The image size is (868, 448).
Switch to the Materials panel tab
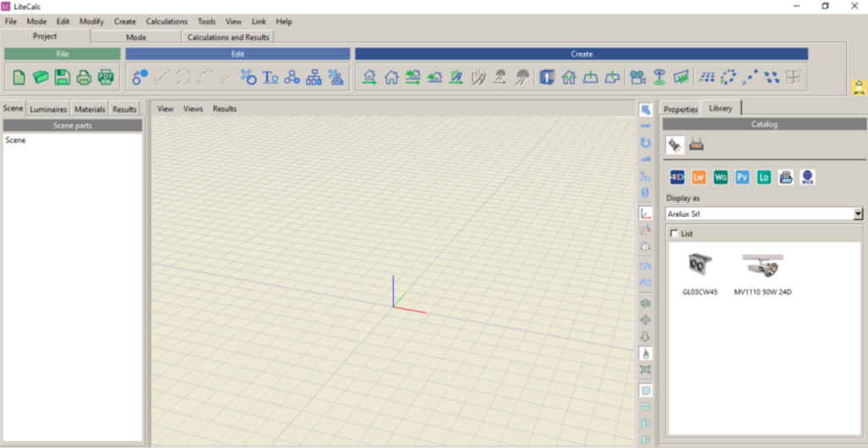coord(90,109)
